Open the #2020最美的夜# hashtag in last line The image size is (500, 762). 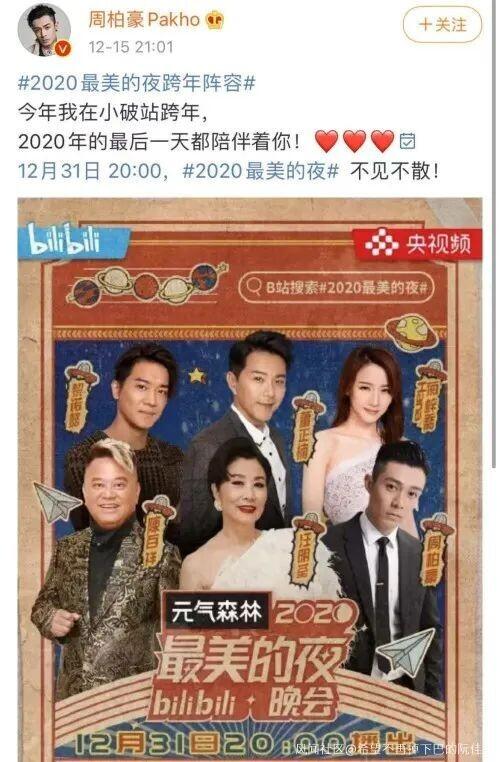point(260,171)
